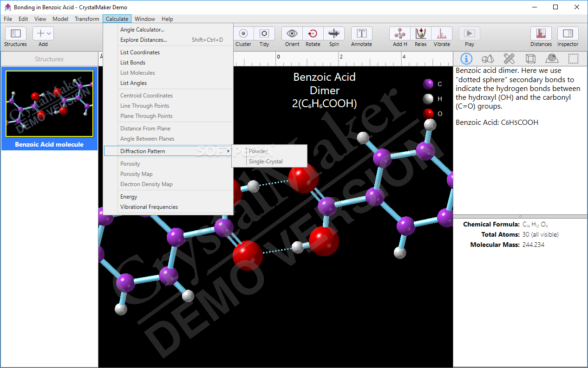Click the Molecular Mass value 244.234
The width and height of the screenshot is (588, 368).
533,245
